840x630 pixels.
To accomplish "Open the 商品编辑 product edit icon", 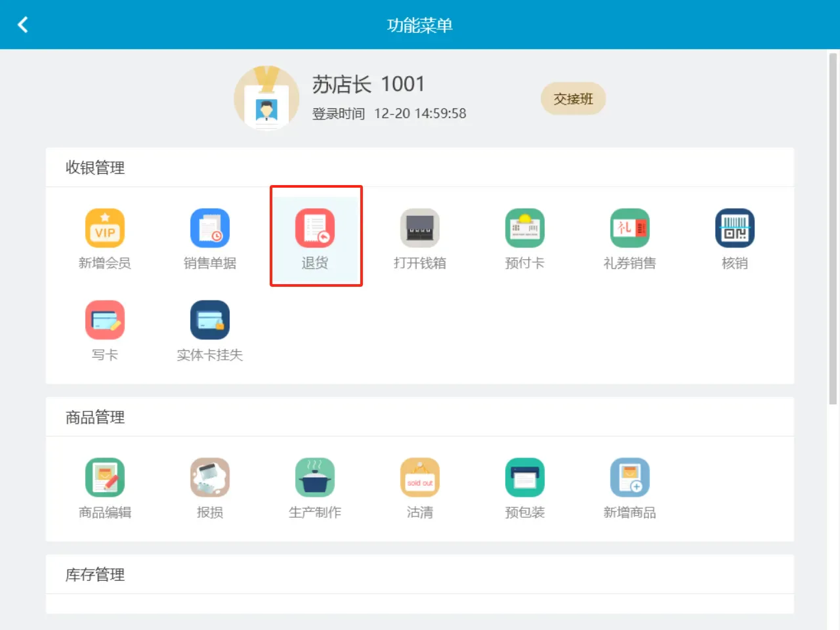I will coord(105,477).
